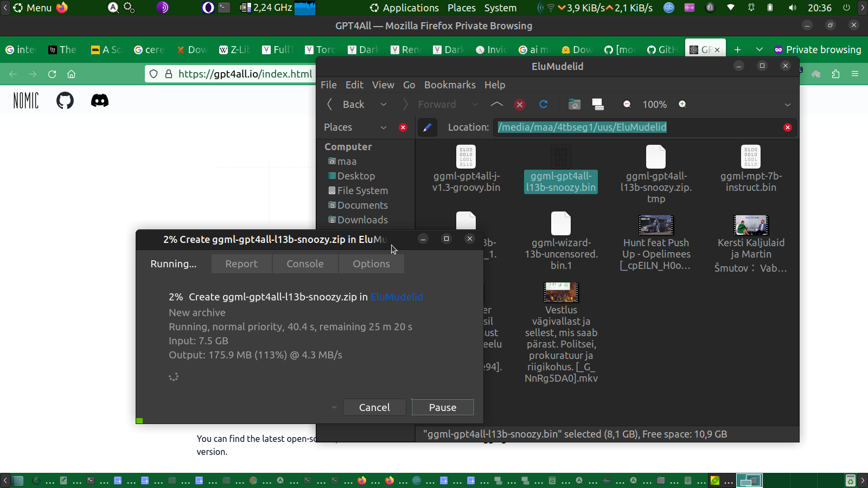Open the Bookmarks menu
Image resolution: width=868 pixels, height=488 pixels.
(x=450, y=85)
